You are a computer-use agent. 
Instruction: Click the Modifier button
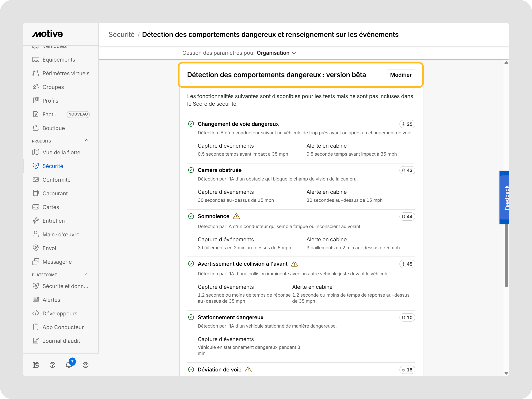pos(401,75)
